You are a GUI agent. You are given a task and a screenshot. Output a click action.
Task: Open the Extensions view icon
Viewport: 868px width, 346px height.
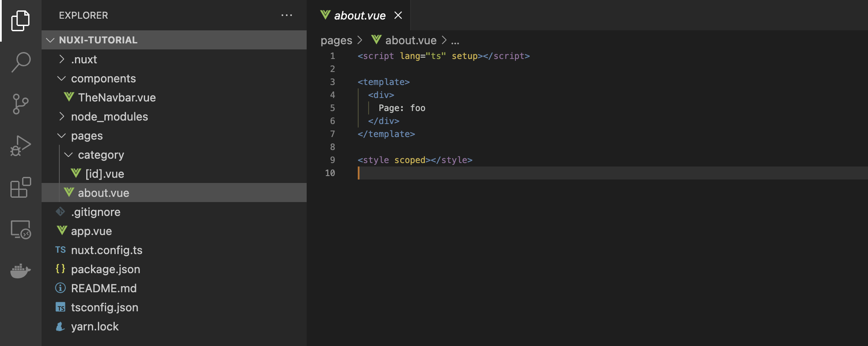pyautogui.click(x=20, y=187)
